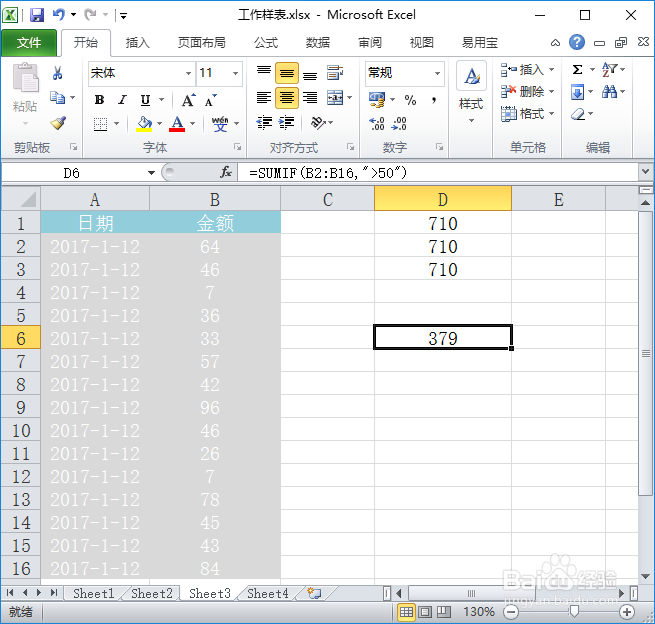The height and width of the screenshot is (624, 655).
Task: Select column D header
Action: pos(443,200)
